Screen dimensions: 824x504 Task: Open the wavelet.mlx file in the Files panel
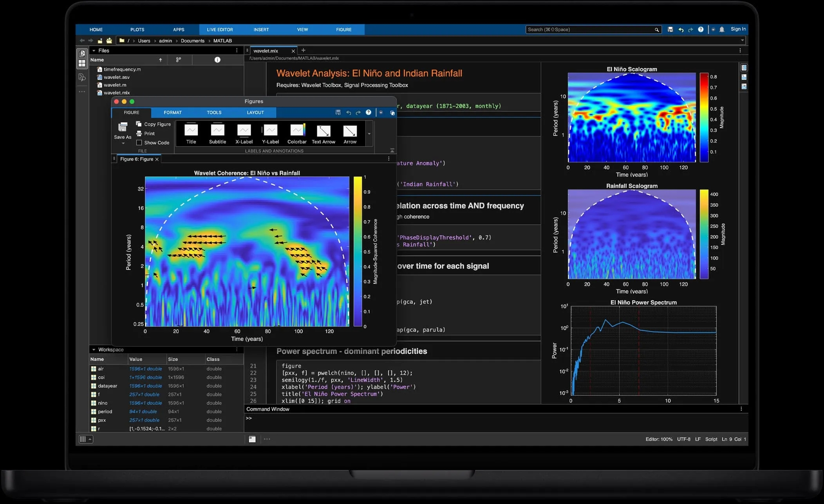pyautogui.click(x=117, y=93)
